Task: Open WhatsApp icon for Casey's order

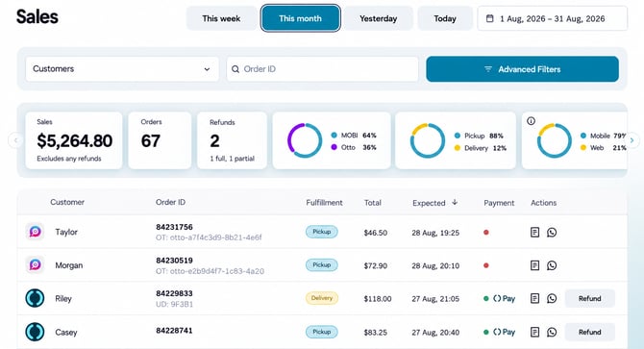Action: tap(552, 332)
